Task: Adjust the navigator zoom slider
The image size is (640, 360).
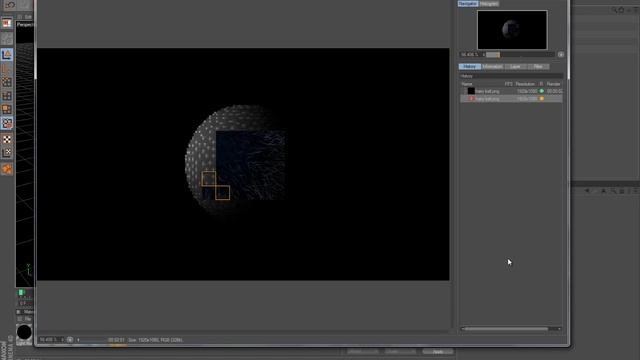Action: [520, 54]
